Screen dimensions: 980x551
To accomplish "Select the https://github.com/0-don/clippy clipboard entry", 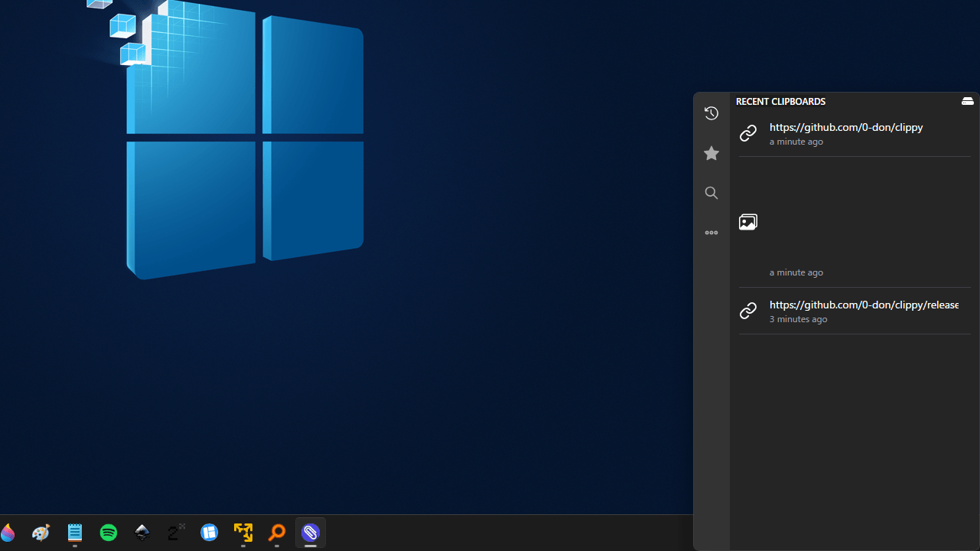I will (855, 134).
